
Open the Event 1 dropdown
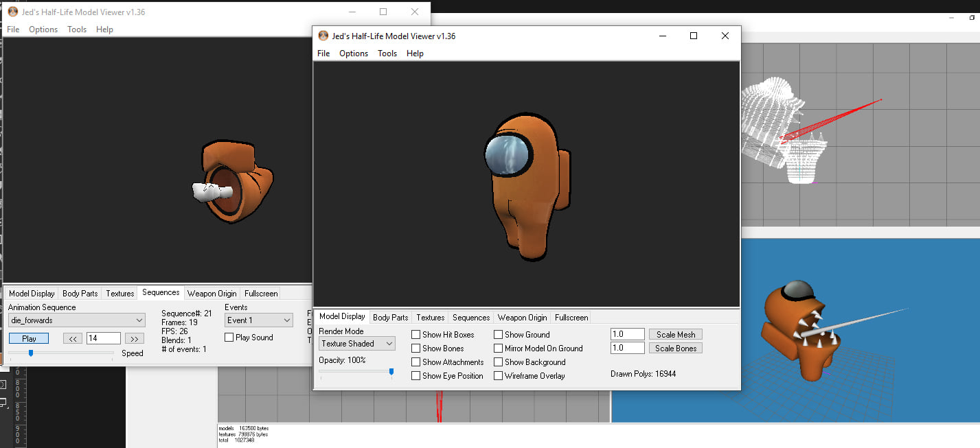259,320
